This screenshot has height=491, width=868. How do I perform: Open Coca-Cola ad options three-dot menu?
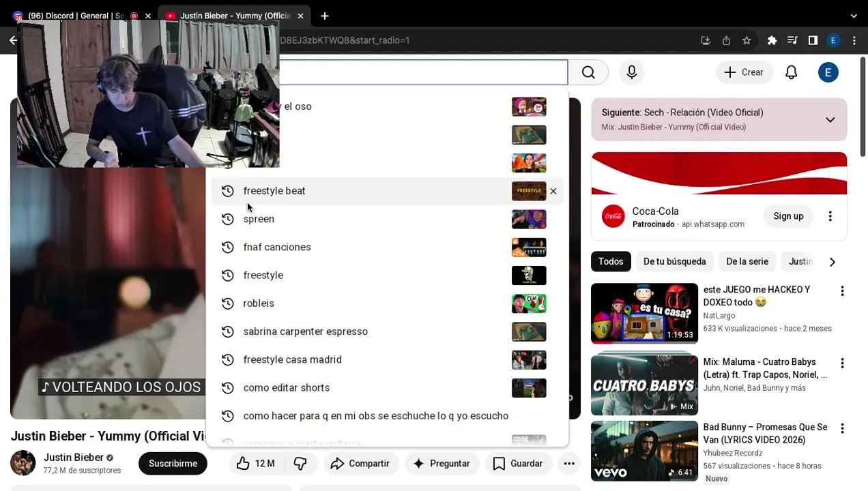tap(830, 216)
